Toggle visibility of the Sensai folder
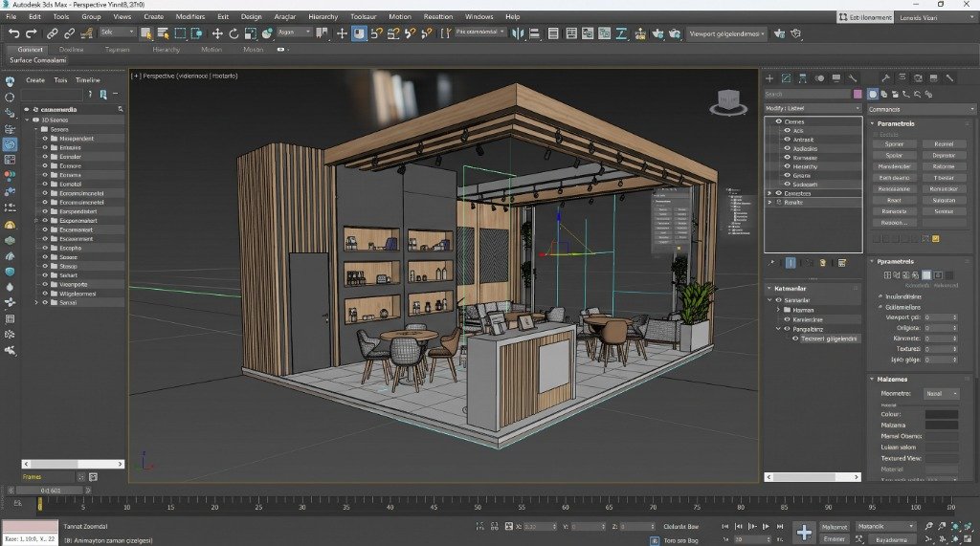Viewport: 980px width, 546px height. [45, 302]
